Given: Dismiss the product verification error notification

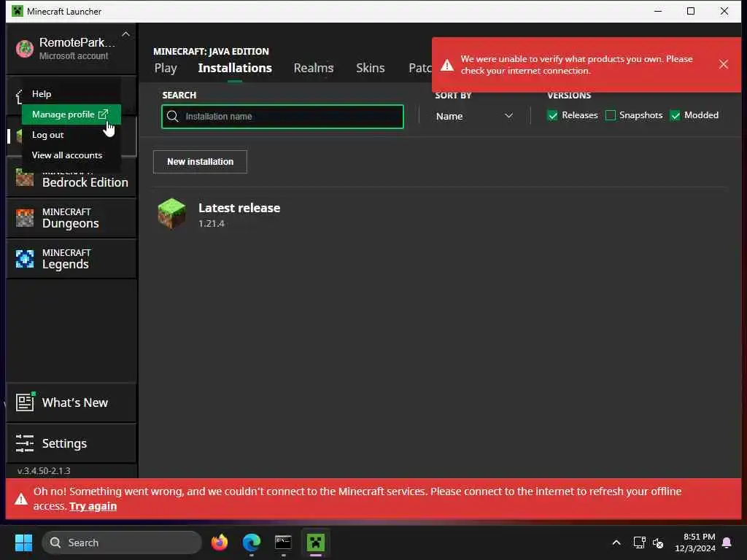Looking at the screenshot, I should coord(723,64).
